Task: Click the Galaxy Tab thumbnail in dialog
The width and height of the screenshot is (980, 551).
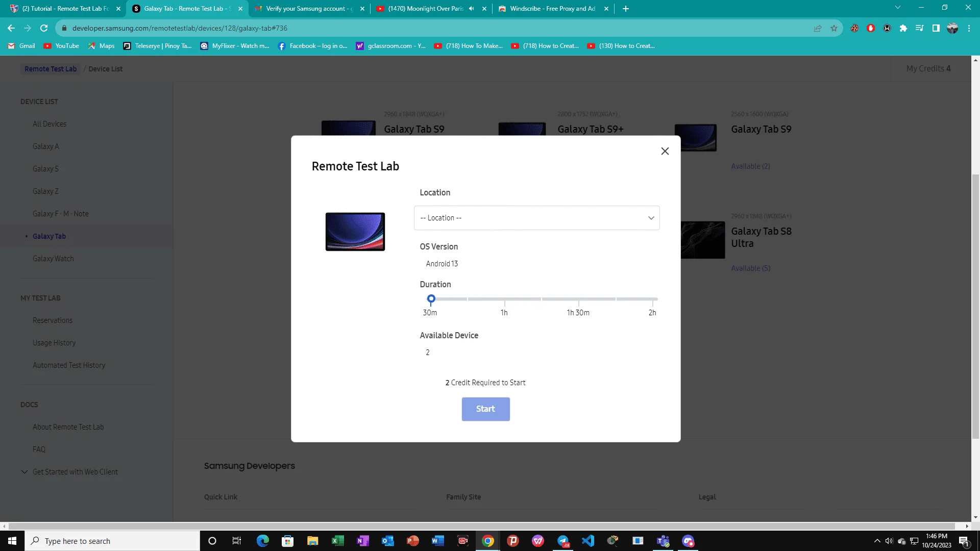Action: coord(355,232)
